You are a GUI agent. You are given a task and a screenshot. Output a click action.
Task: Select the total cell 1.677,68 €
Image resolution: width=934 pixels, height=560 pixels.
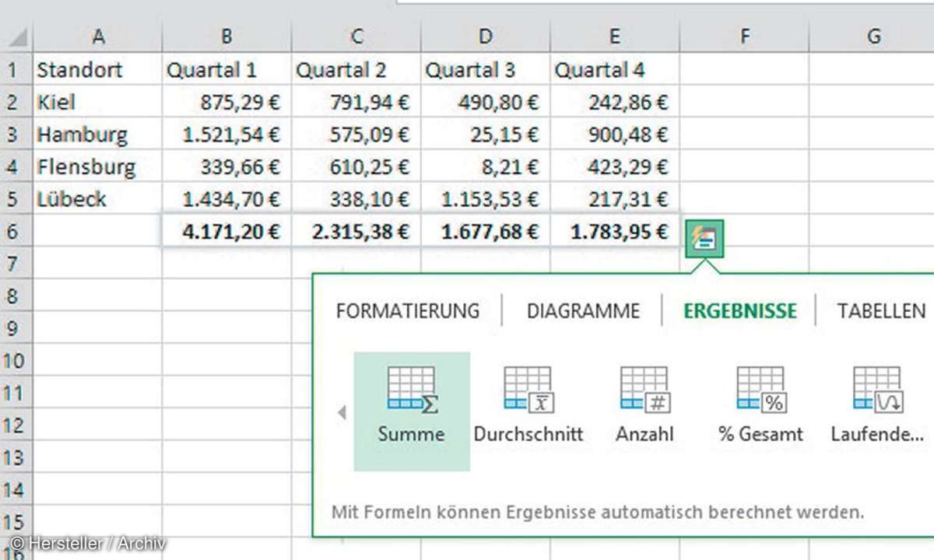pyautogui.click(x=485, y=231)
